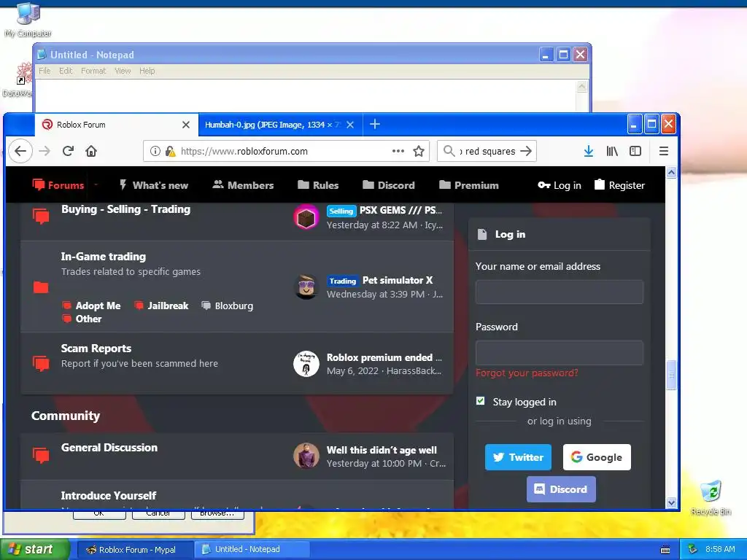The height and width of the screenshot is (560, 747).
Task: Open the browser library icon
Action: [612, 152]
